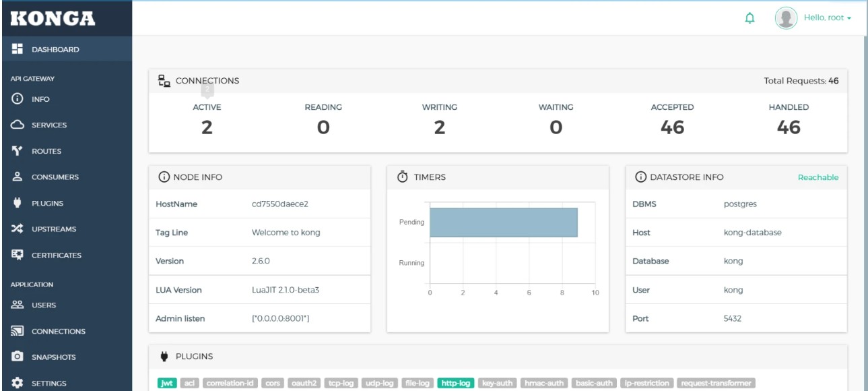This screenshot has height=391, width=868.
Task: Select the basic-auth plugin tag
Action: coord(594,384)
